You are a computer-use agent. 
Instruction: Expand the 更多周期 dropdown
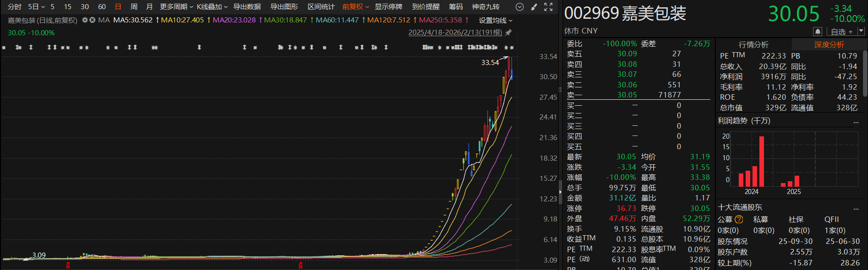(x=176, y=7)
